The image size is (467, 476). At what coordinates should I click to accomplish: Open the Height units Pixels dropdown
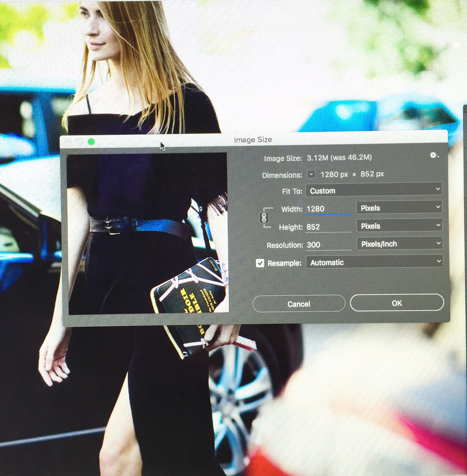click(399, 225)
